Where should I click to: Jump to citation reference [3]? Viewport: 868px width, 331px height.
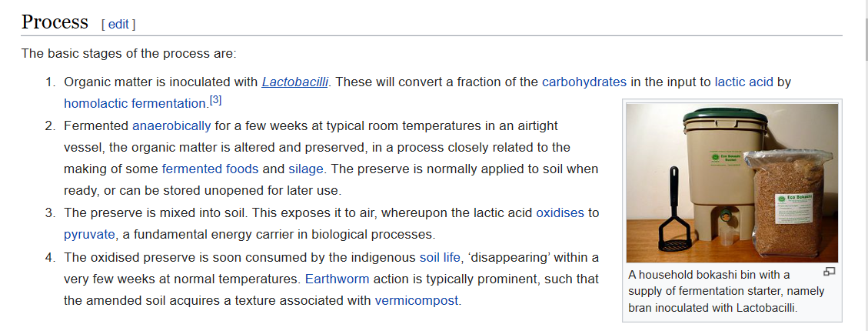215,101
